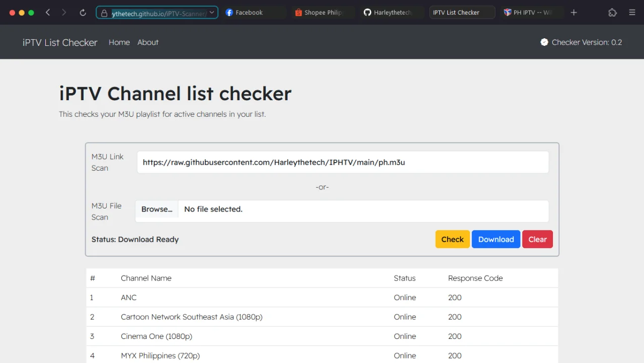Focus the M3U Link Scan URL field
644x363 pixels.
pos(343,162)
